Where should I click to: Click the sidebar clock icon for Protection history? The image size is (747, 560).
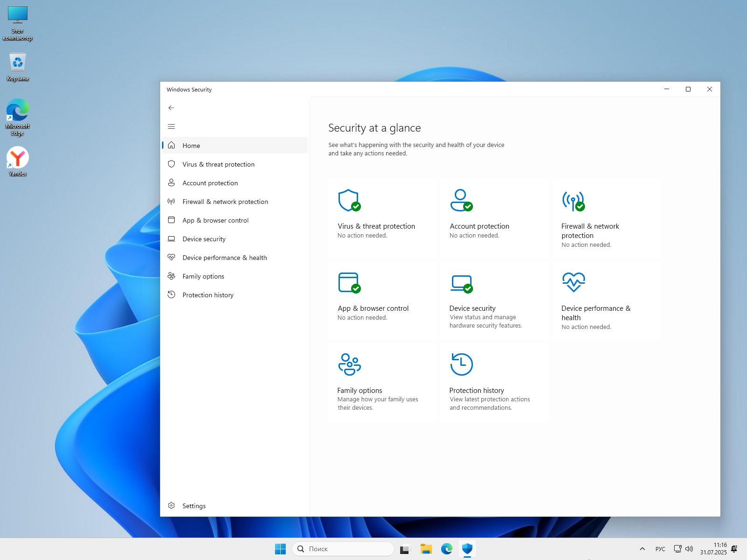point(171,294)
